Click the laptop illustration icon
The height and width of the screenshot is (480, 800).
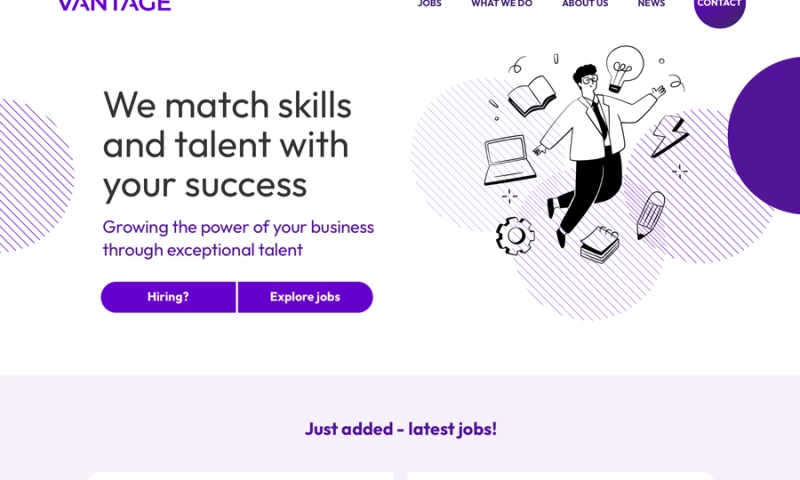[509, 160]
